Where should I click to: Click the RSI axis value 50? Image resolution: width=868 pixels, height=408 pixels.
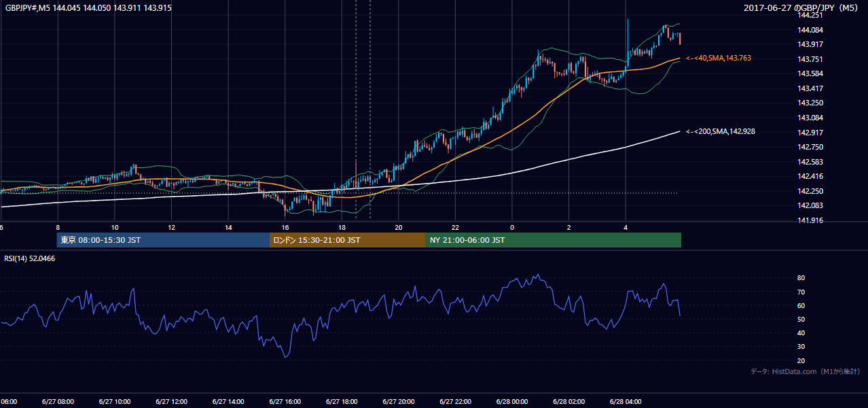[801, 319]
